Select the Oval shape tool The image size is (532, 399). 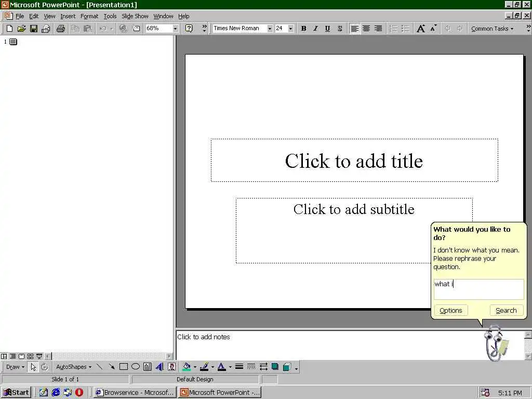click(x=136, y=367)
